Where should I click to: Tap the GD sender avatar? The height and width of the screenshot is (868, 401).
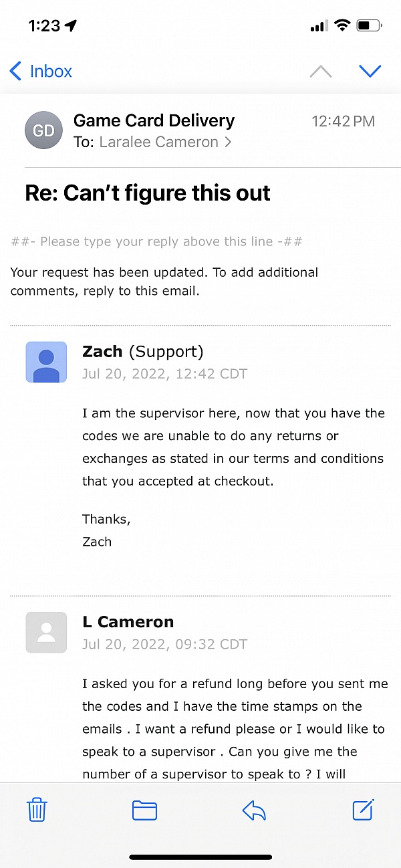(43, 130)
